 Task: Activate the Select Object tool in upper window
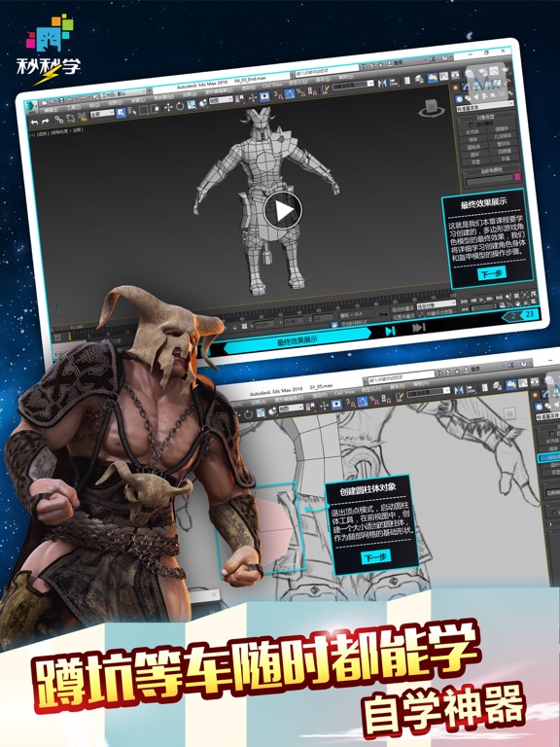point(121,113)
